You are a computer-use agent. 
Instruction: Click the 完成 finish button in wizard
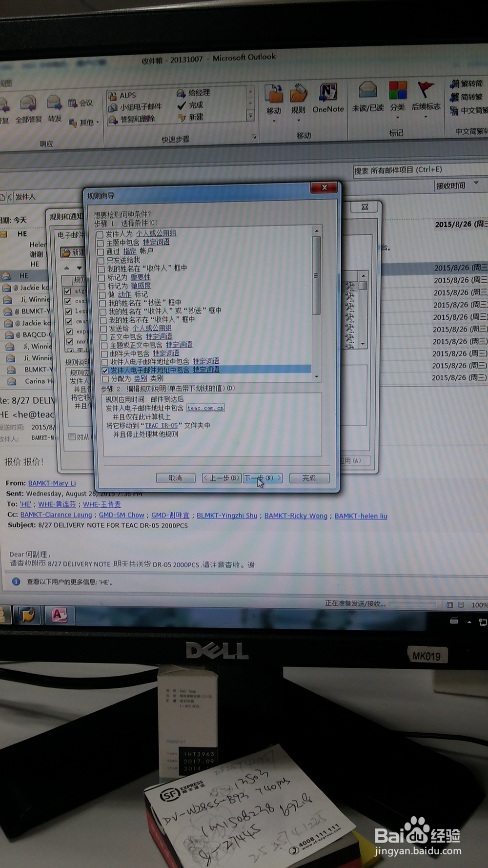pyautogui.click(x=309, y=478)
